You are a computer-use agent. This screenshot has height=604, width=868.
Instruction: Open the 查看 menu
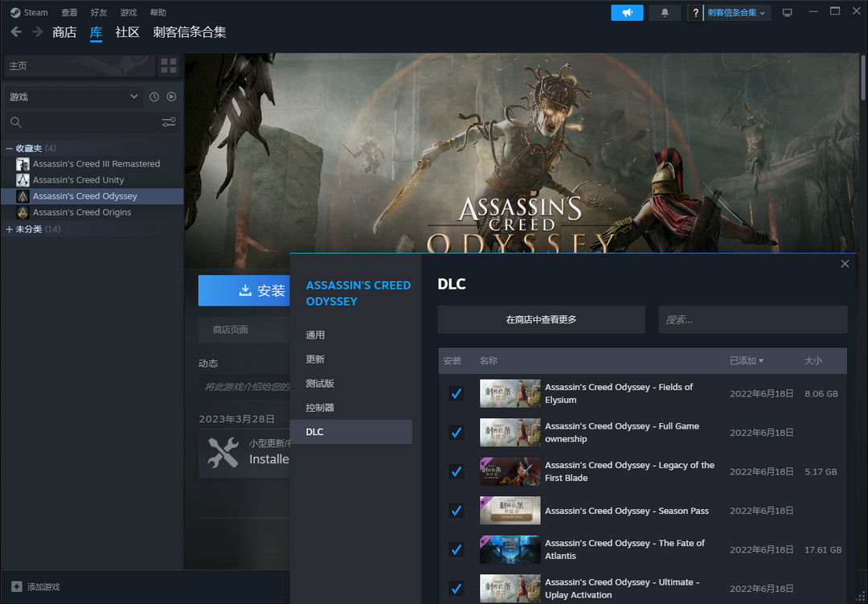coord(70,13)
